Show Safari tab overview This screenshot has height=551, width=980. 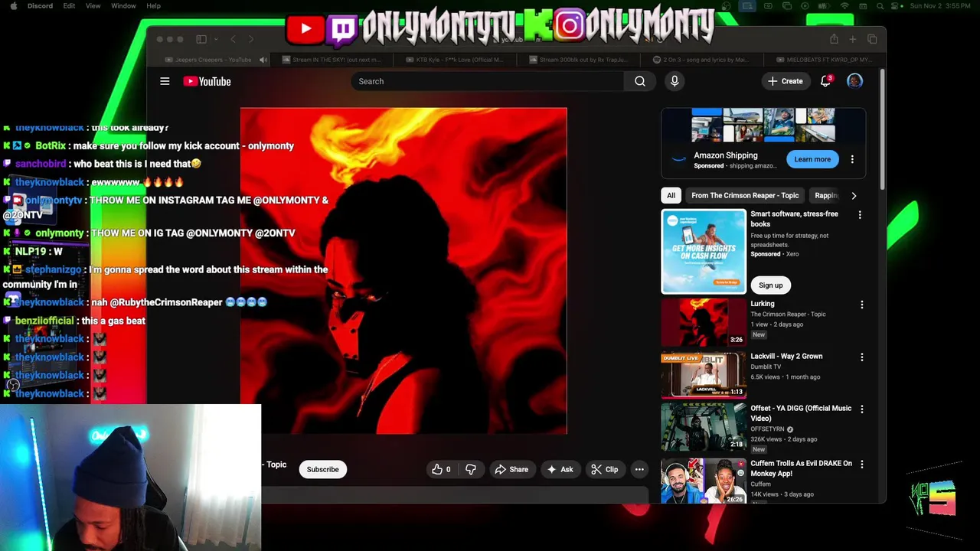tap(872, 39)
